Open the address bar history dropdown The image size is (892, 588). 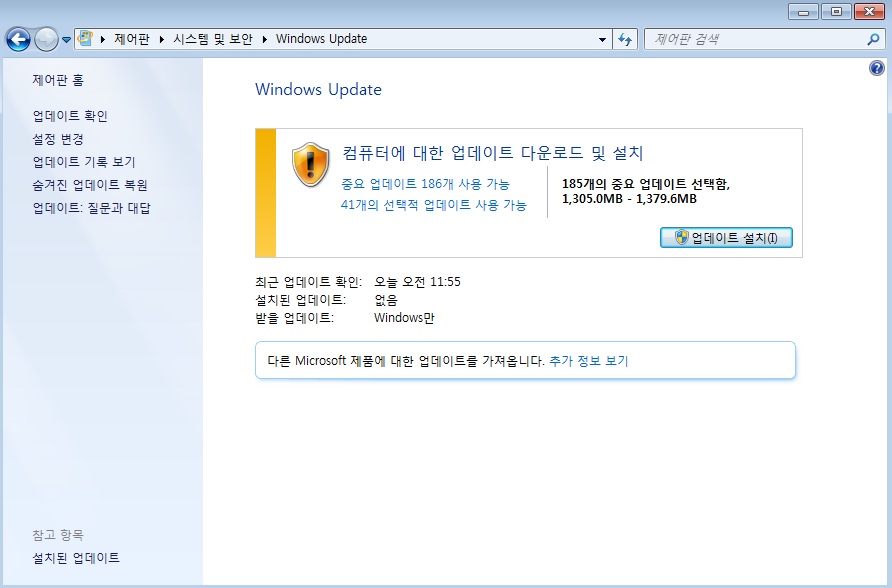point(602,40)
